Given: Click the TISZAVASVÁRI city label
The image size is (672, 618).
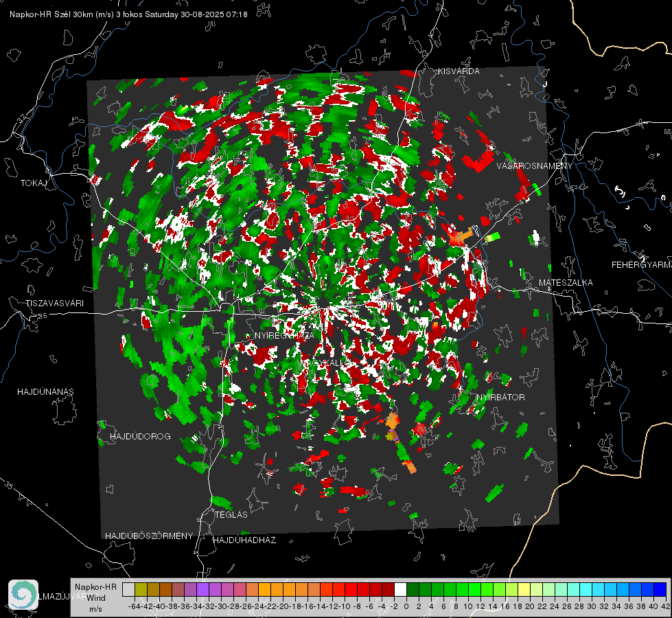Looking at the screenshot, I should (54, 304).
